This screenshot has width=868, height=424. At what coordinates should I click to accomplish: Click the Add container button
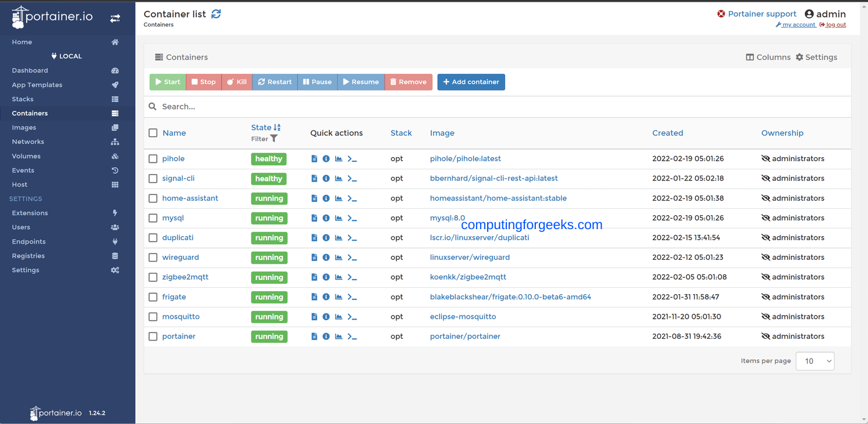471,82
